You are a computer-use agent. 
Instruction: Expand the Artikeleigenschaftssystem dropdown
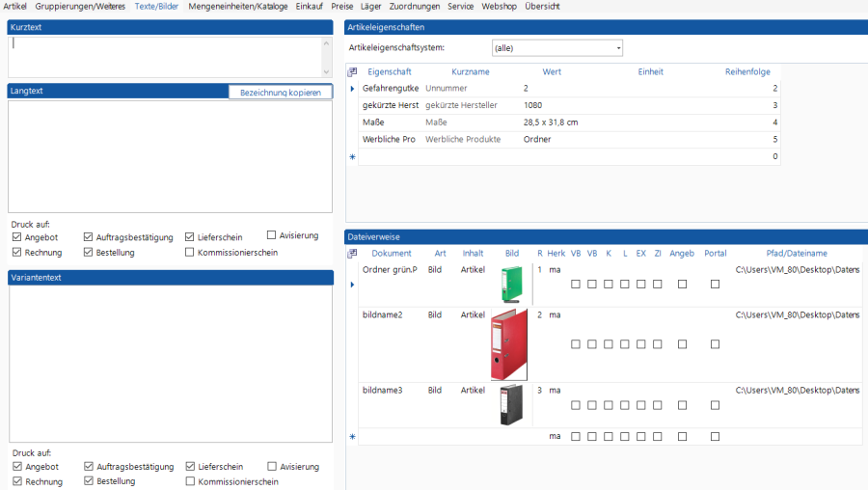click(x=618, y=47)
